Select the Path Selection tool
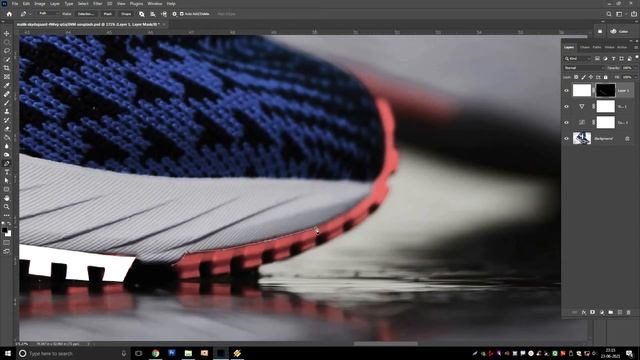This screenshot has width=640, height=360. [7, 180]
